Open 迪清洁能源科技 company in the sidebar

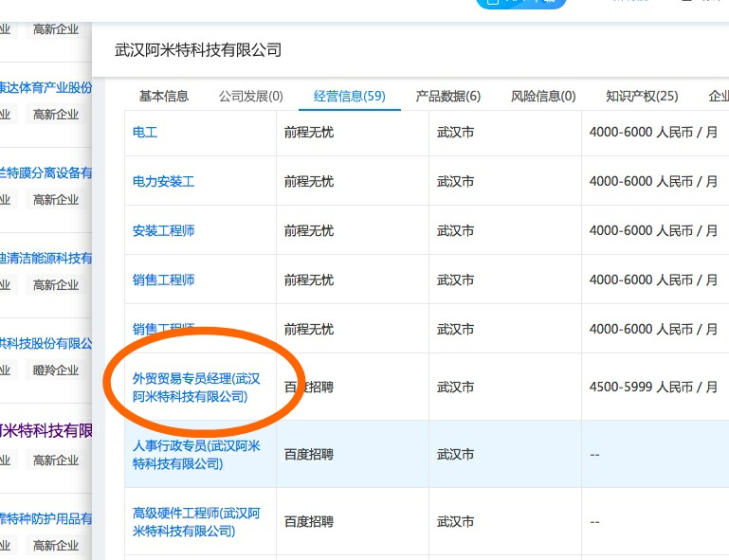coord(46,258)
